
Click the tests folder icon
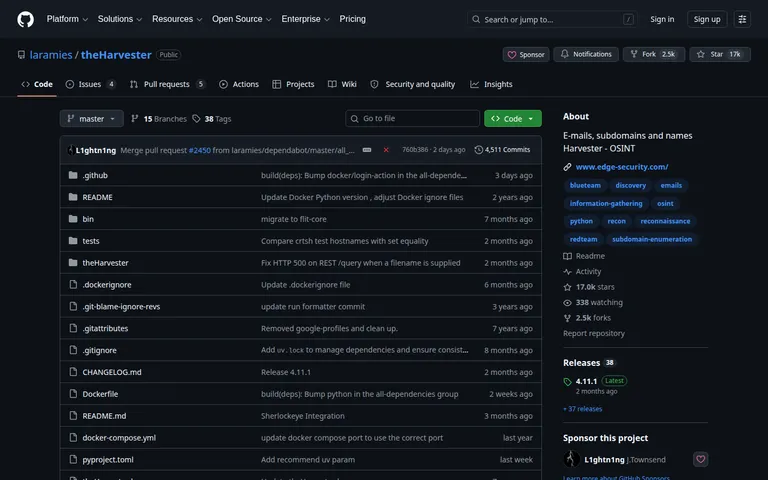(73, 241)
